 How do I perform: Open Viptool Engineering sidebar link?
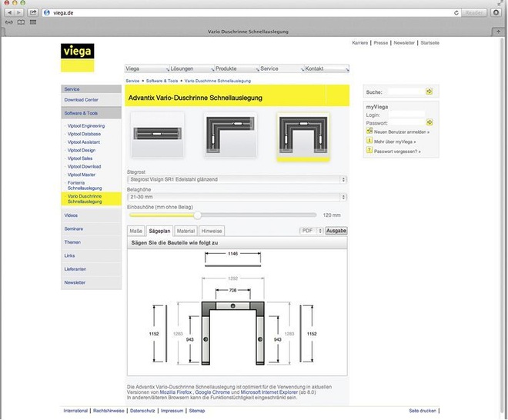[x=86, y=125]
